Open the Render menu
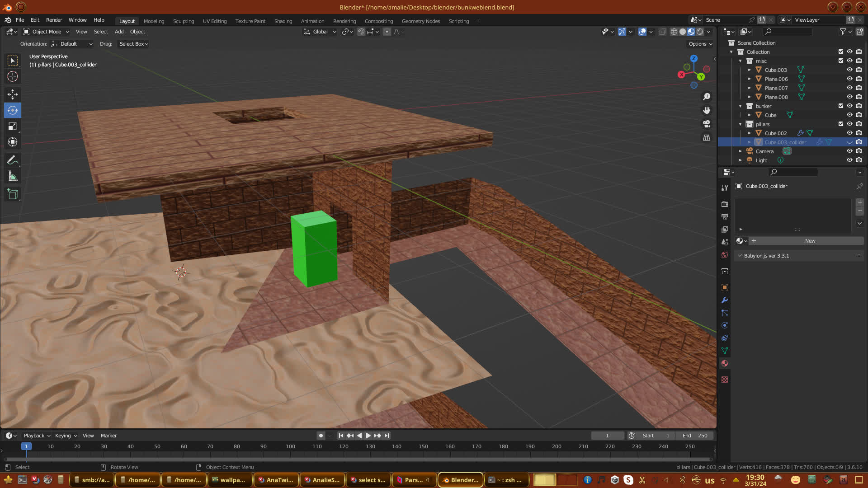The height and width of the screenshot is (488, 868). click(x=54, y=20)
